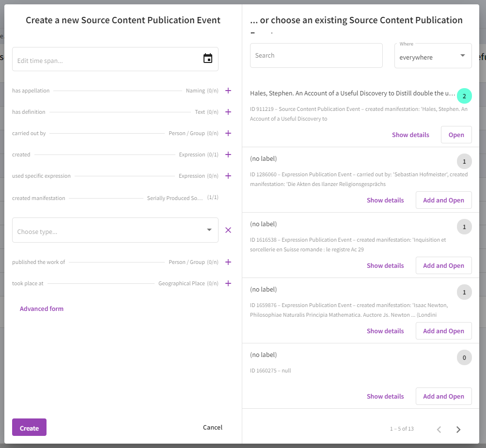Add a 'created' Expression entry
Image resolution: width=486 pixels, height=448 pixels.
pyautogui.click(x=228, y=154)
